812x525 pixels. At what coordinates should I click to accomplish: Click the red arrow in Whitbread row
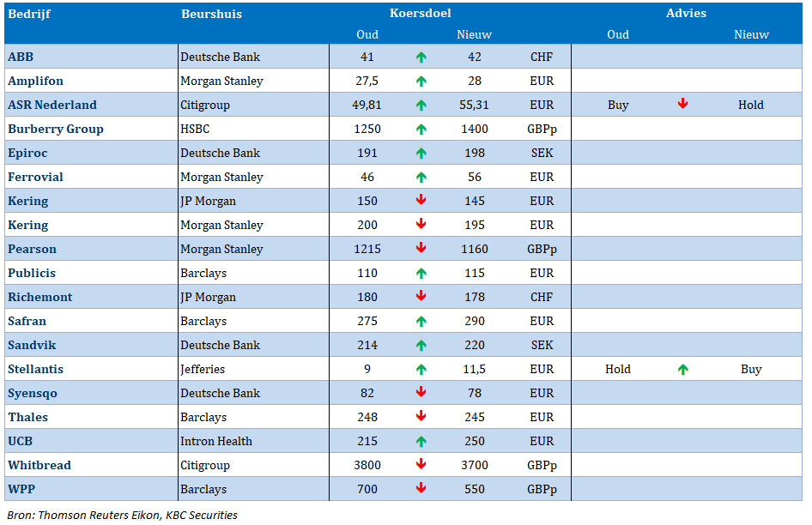(x=421, y=464)
